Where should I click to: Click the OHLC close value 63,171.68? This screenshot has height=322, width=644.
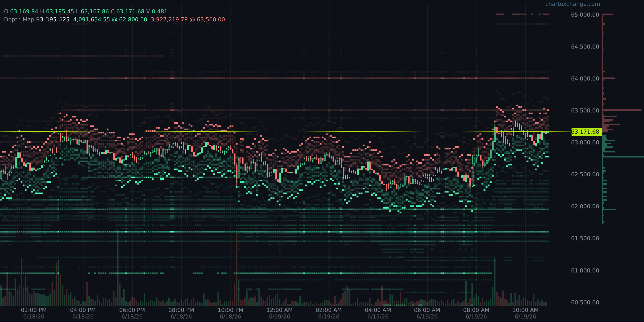click(x=130, y=12)
